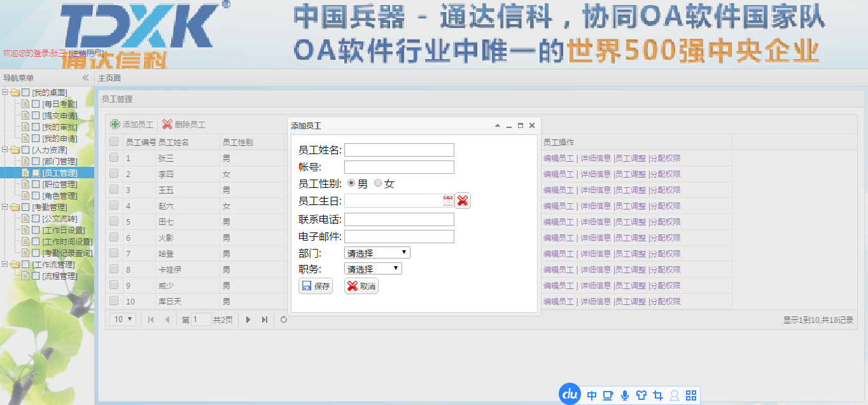Switch the 中 Chinese/English input mode
The image size is (868, 405).
(x=592, y=395)
